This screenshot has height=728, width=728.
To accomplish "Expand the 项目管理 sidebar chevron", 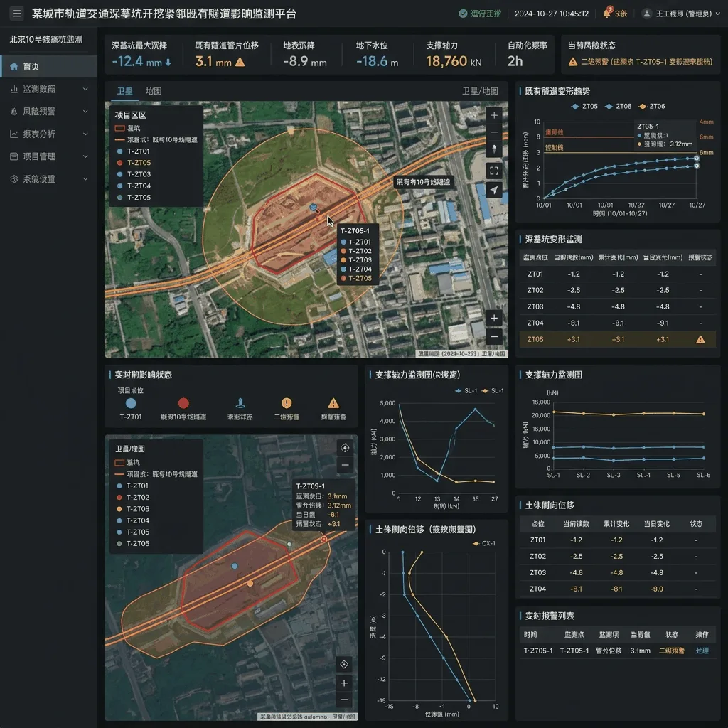I will click(x=85, y=156).
